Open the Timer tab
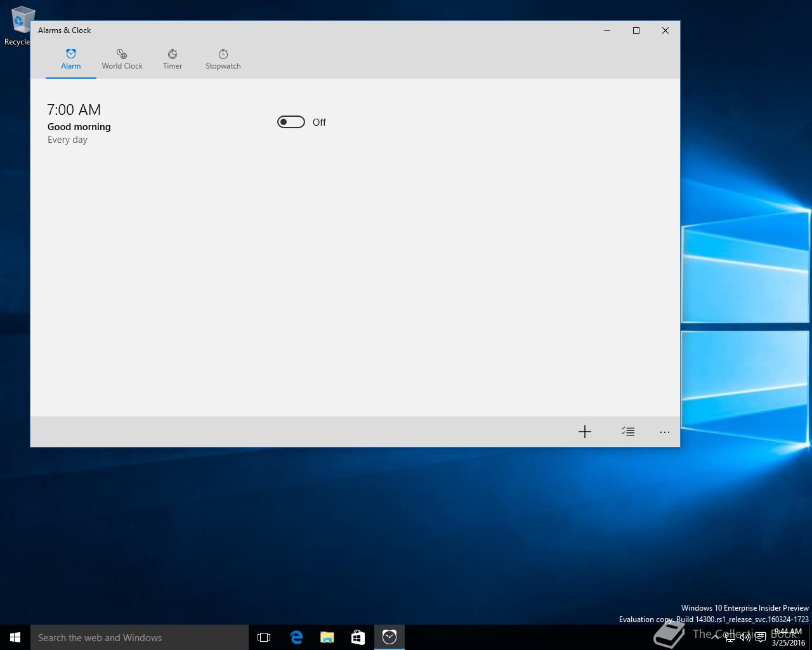Viewport: 812px width, 650px height. 172,59
